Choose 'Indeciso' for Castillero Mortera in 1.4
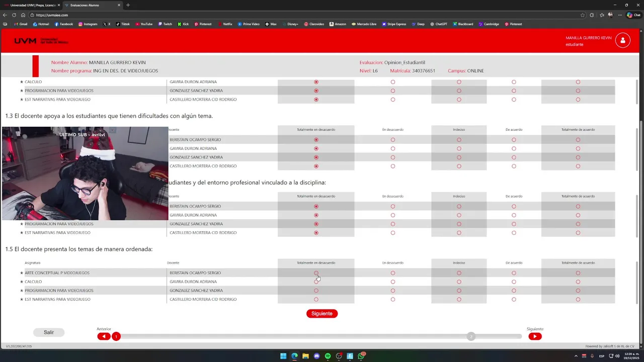The height and width of the screenshot is (362, 644). (459, 233)
